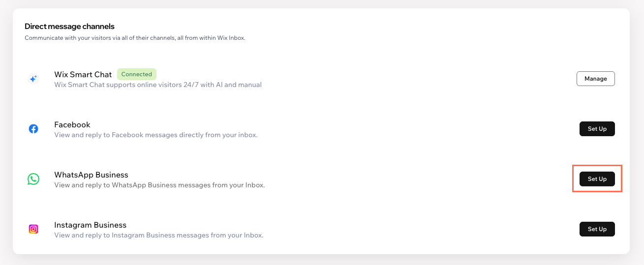Click 'View and reply to WhatsApp Business' text
644x265 pixels.
point(159,185)
